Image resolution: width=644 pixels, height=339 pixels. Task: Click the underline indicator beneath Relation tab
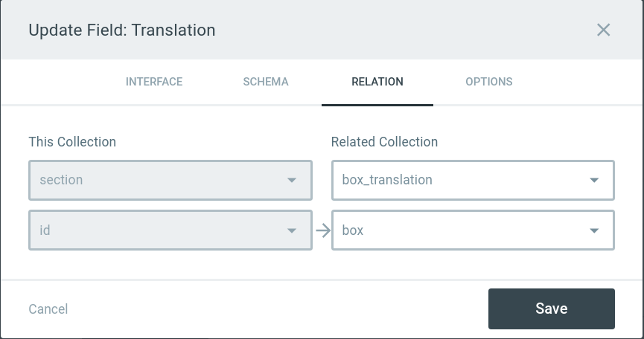[x=377, y=105]
